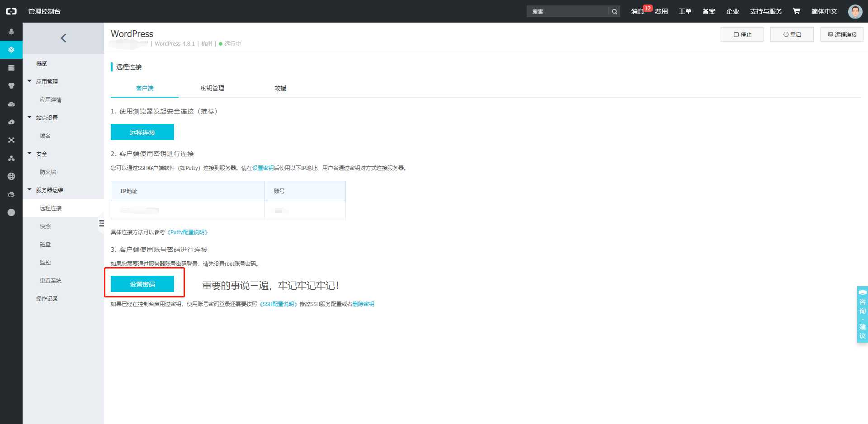Click the 停止 button
The image size is (868, 424).
742,34
